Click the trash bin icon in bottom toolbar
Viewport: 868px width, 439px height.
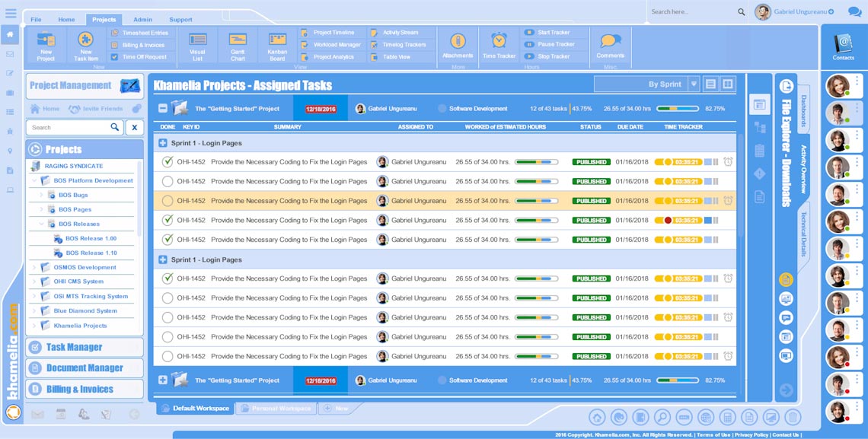793,417
